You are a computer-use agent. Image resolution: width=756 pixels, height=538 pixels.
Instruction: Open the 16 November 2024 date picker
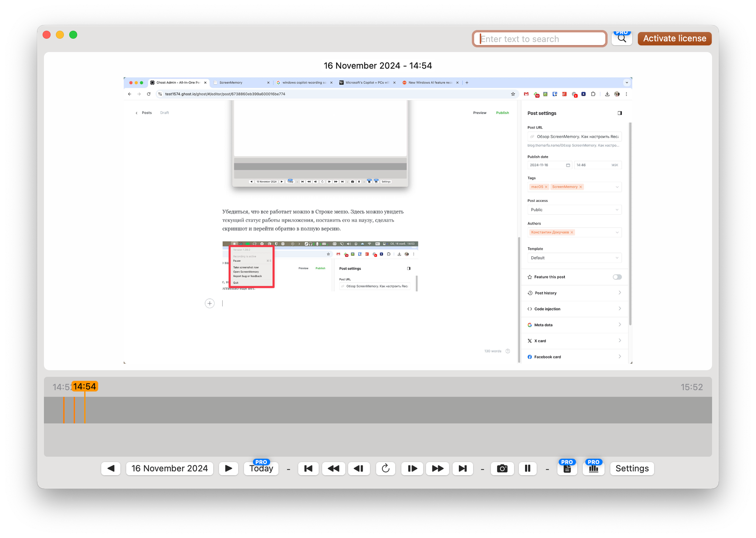tap(169, 468)
